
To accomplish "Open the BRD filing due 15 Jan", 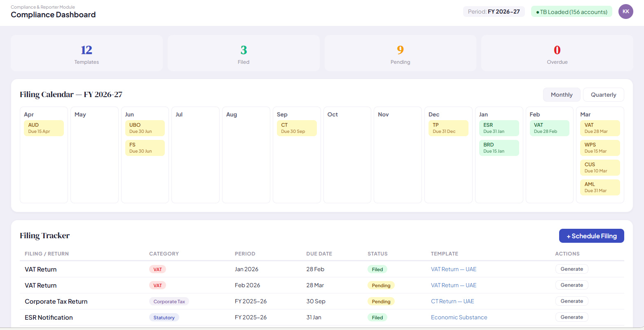I will tap(499, 148).
